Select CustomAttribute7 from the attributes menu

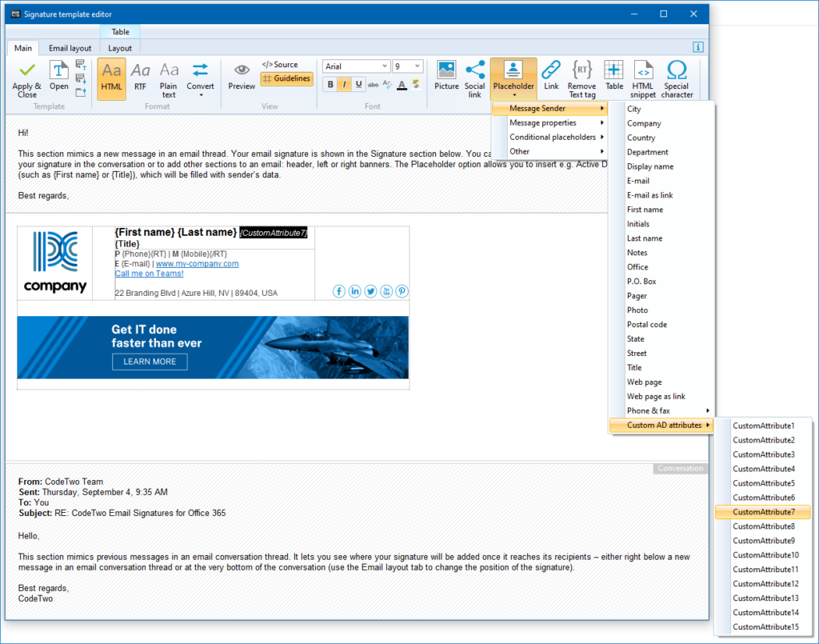pyautogui.click(x=762, y=510)
